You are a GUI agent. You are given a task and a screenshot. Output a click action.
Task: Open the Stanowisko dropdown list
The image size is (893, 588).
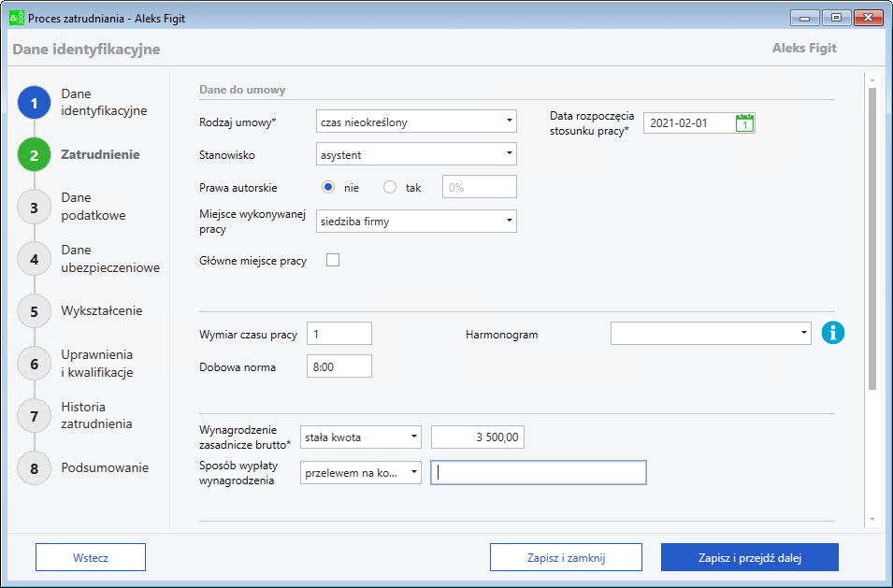(x=416, y=153)
